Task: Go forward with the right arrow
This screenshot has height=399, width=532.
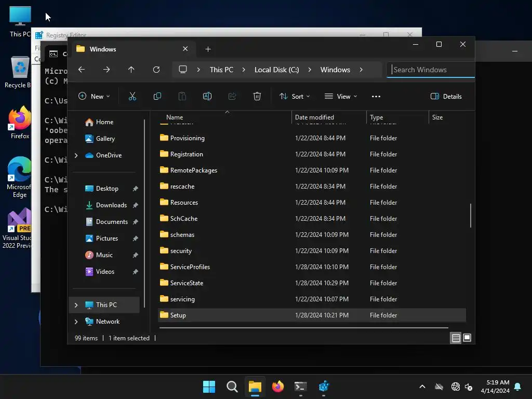Action: [x=107, y=70]
